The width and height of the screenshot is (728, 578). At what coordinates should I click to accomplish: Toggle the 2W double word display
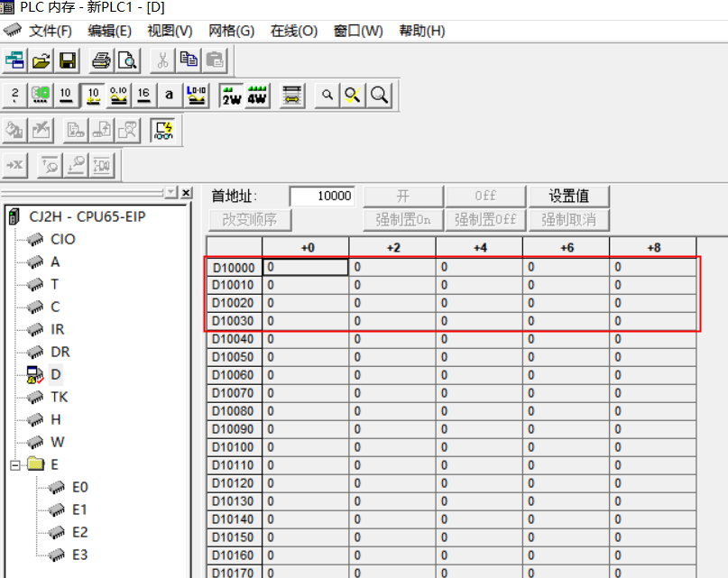click(232, 95)
